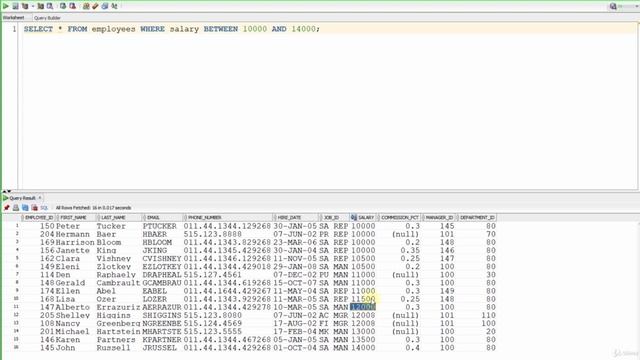
Task: Click the sort icon in the SALARY header
Action: 353,218
